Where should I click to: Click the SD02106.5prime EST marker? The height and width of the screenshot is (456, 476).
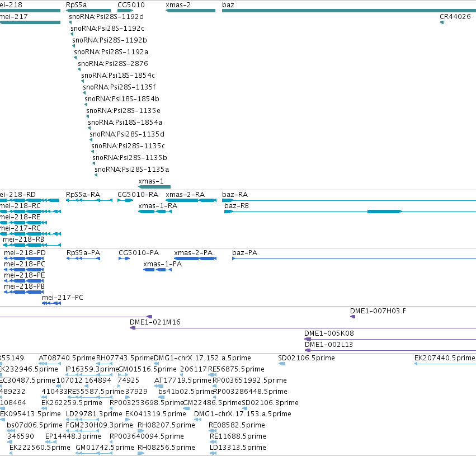[282, 364]
